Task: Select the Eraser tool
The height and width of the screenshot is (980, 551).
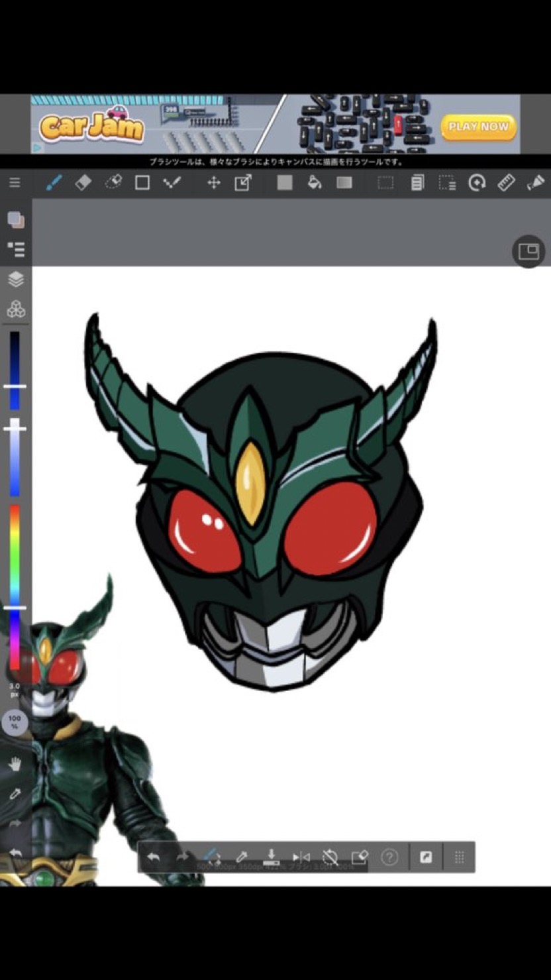Action: 83,183
